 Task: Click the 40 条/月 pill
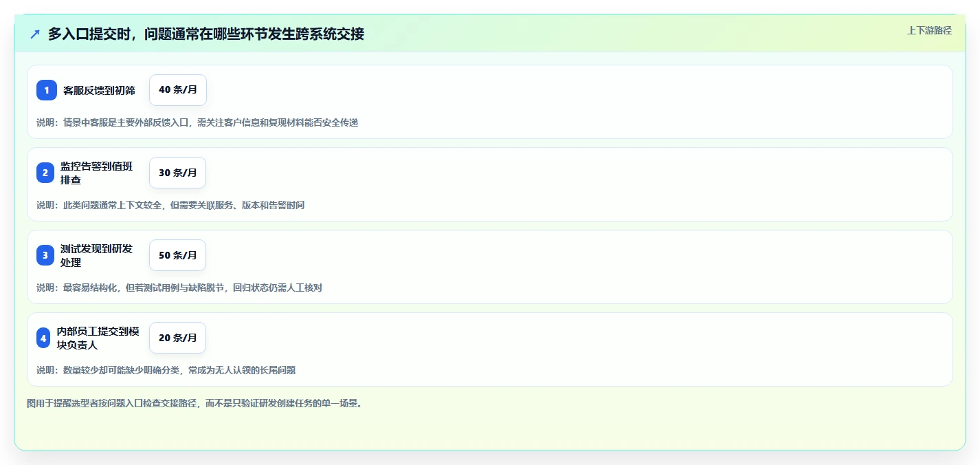point(178,90)
